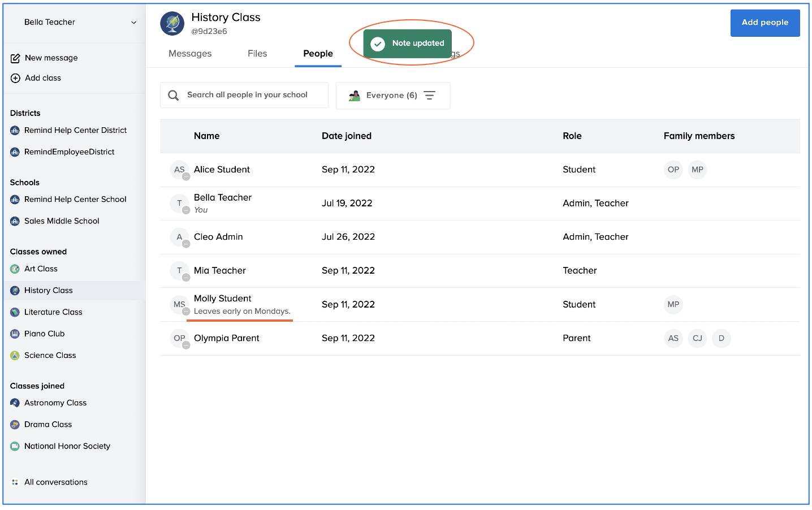The image size is (812, 510).
Task: Open the Everyone (6) filter dropdown
Action: click(392, 96)
